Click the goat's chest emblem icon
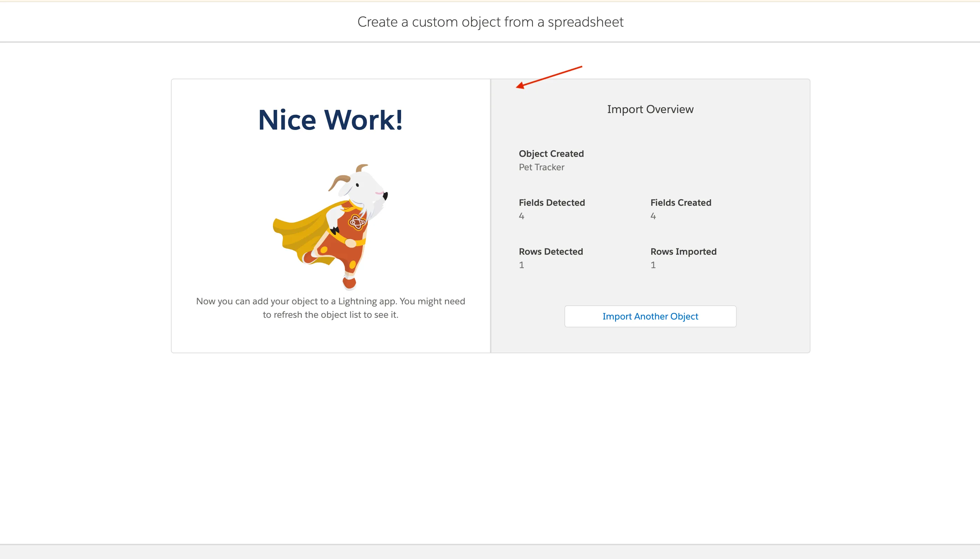The image size is (980, 559). click(357, 222)
